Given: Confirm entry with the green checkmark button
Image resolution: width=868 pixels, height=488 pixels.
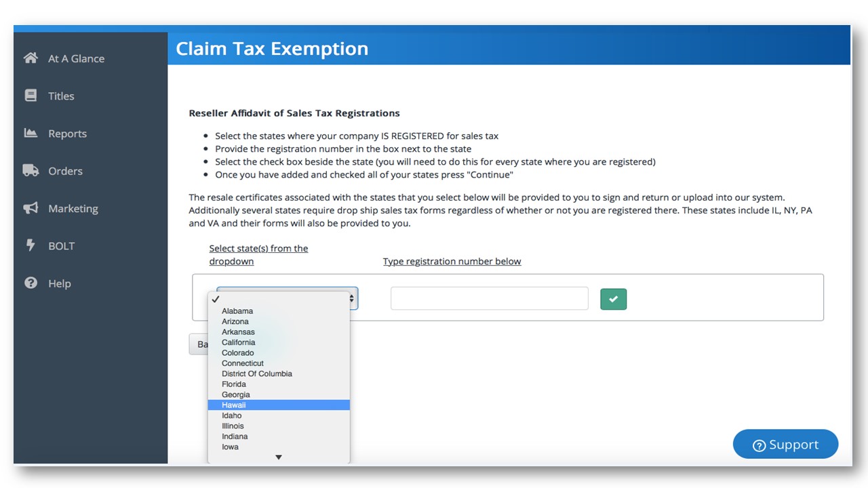Looking at the screenshot, I should click(x=613, y=298).
